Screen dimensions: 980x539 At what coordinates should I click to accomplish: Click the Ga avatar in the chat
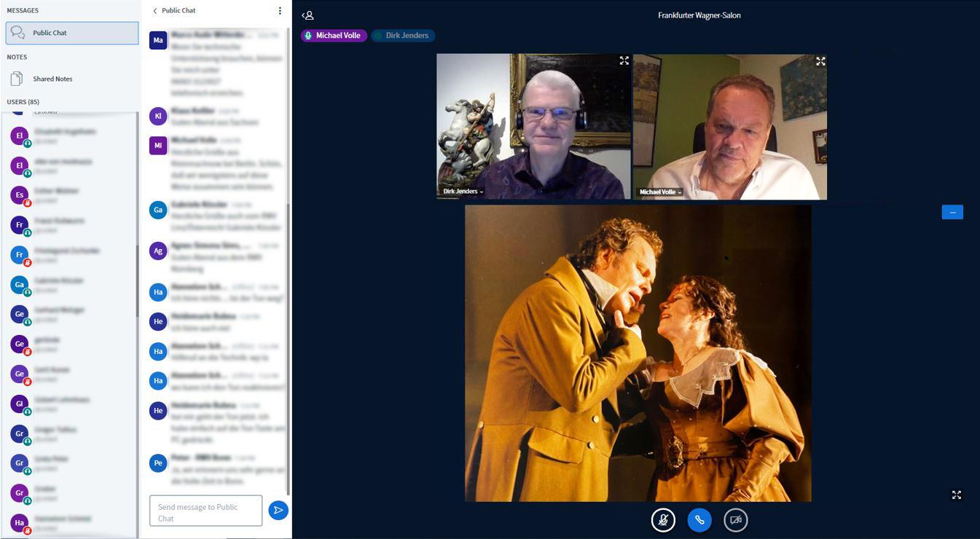click(158, 210)
